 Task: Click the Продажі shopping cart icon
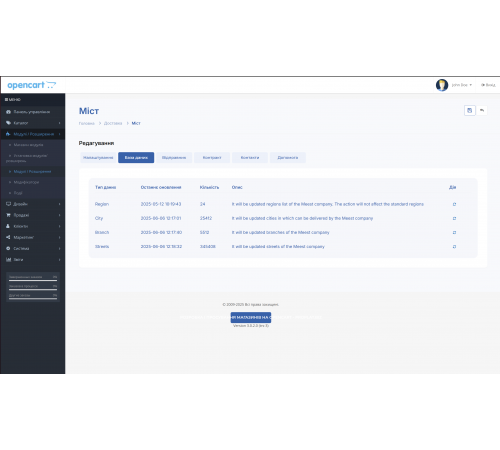tap(8, 215)
